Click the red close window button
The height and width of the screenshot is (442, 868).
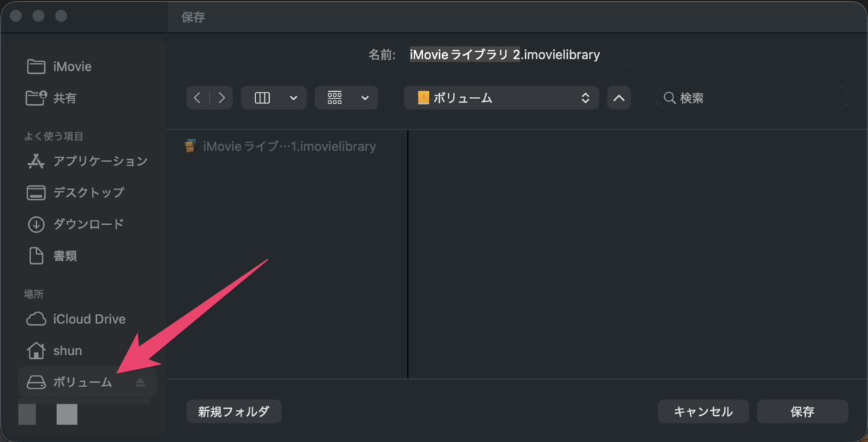click(16, 15)
